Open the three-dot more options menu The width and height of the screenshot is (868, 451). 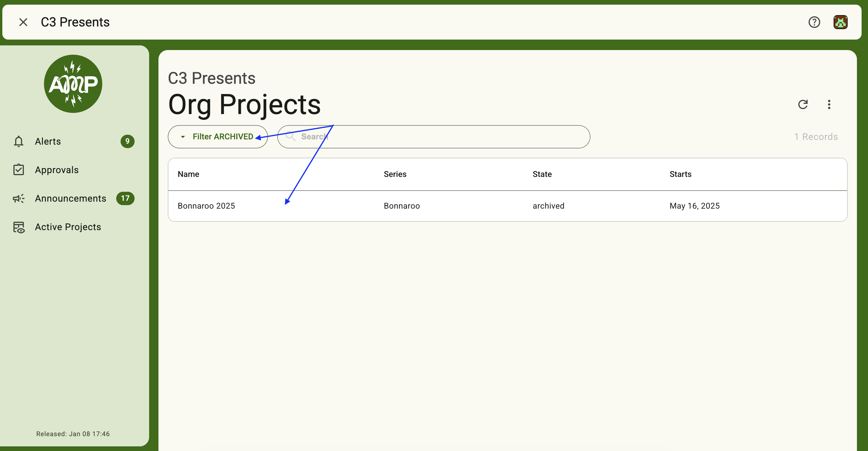(x=829, y=104)
